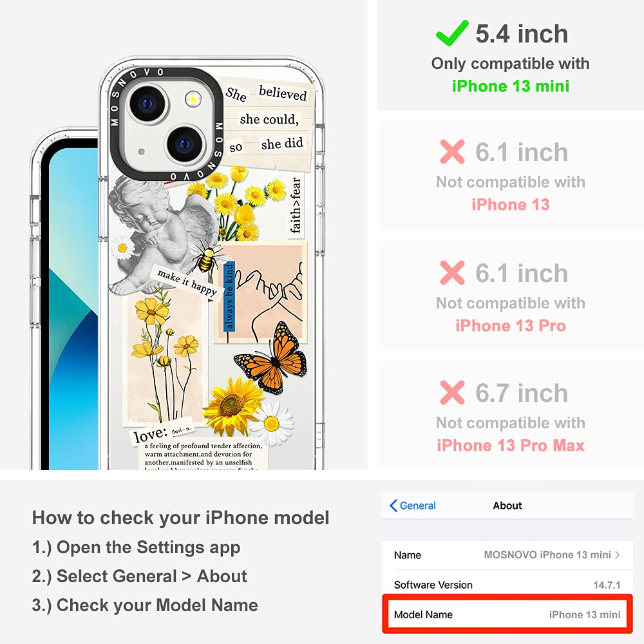Tap the General back link

412,506
